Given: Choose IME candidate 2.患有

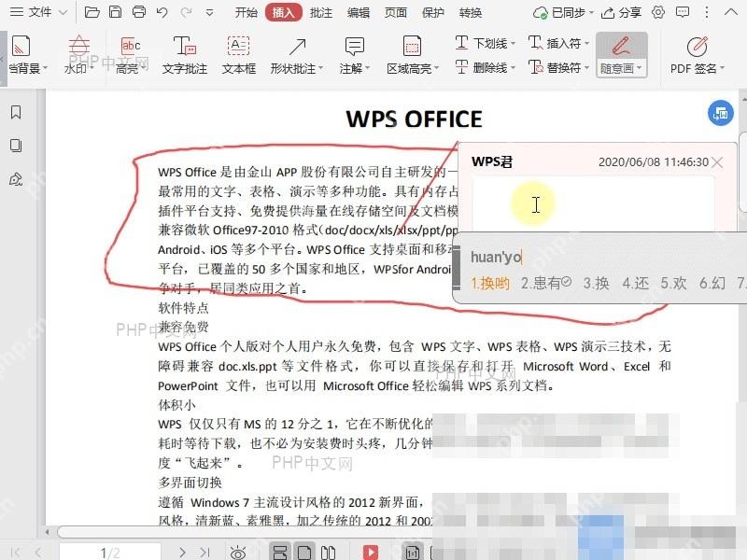Looking at the screenshot, I should (545, 284).
